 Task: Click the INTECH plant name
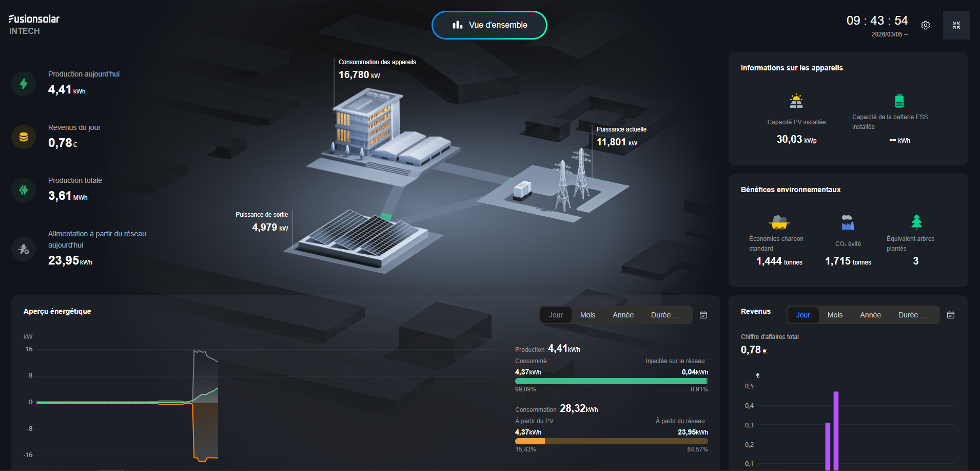(25, 31)
